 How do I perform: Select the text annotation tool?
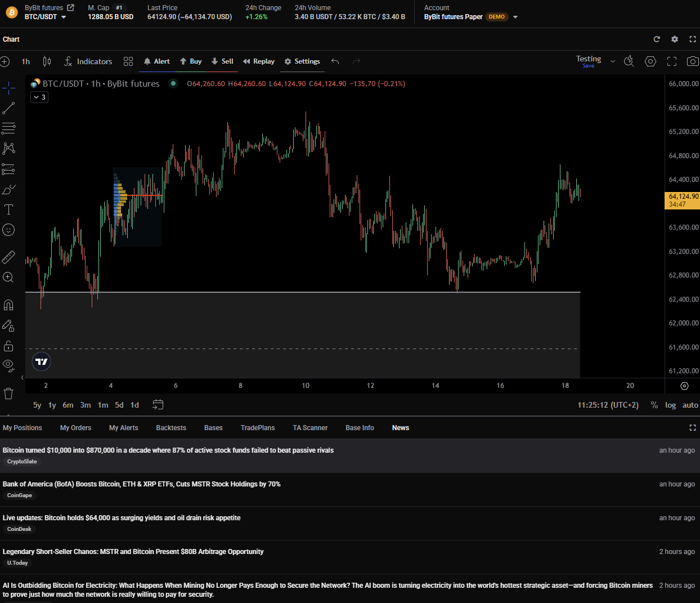pos(8,209)
